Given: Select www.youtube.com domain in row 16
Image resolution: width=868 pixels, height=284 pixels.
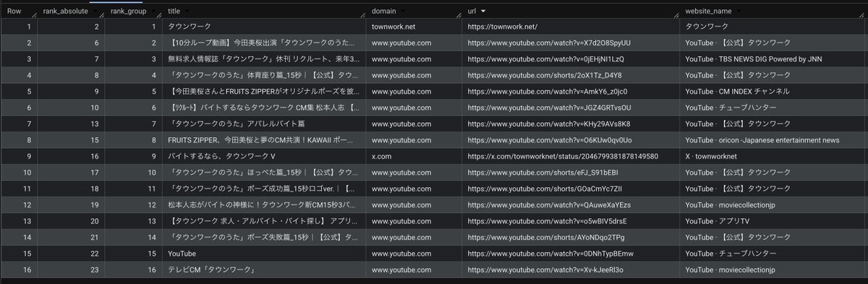Looking at the screenshot, I should point(401,269).
